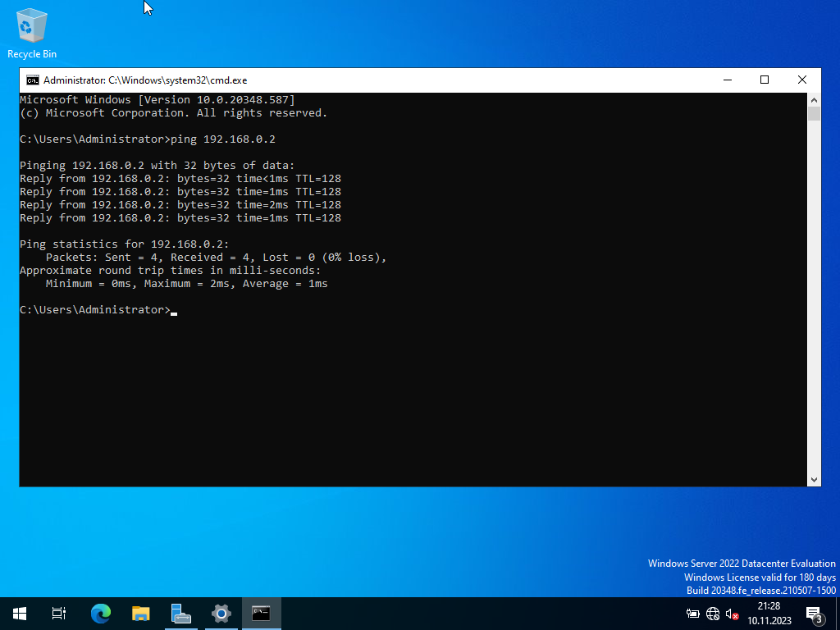The height and width of the screenshot is (630, 840).
Task: Launch Microsoft Edge from the taskbar
Action: tap(101, 614)
